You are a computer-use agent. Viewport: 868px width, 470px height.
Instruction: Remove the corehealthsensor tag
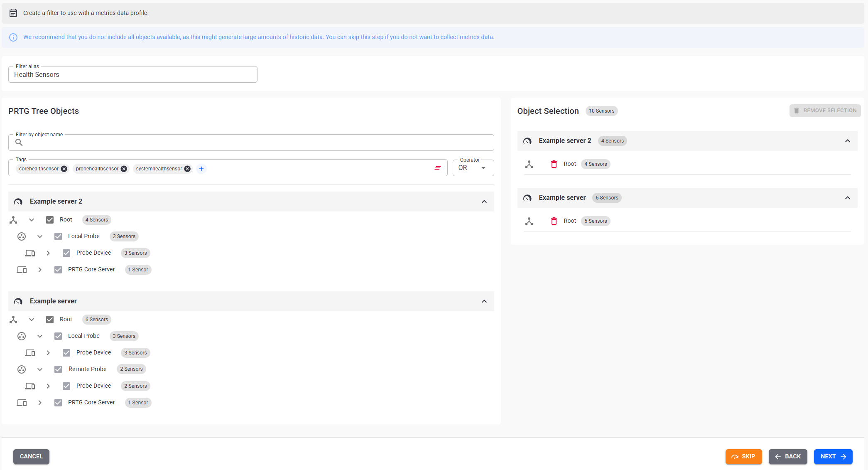pos(64,169)
